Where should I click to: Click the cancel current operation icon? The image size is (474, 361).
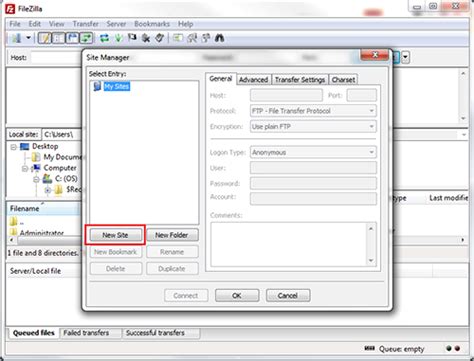click(x=132, y=38)
